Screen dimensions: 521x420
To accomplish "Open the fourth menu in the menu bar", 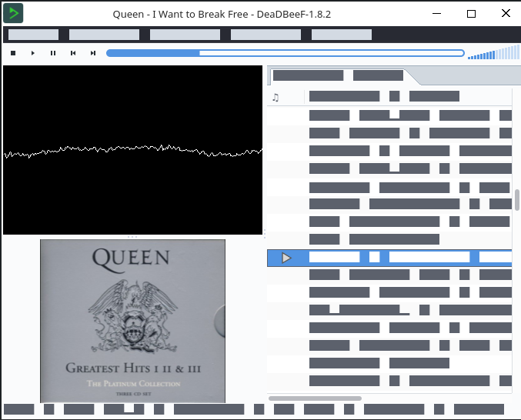I will click(266, 35).
